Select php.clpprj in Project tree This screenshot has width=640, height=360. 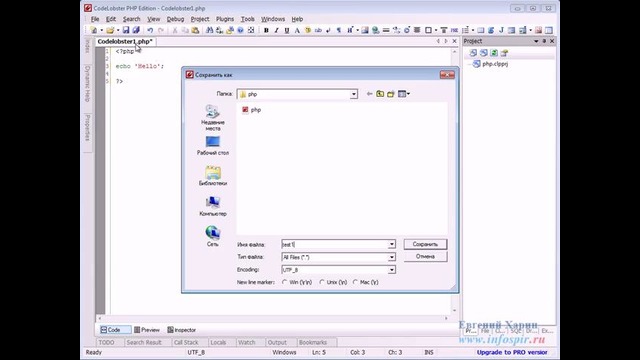tap(490, 64)
